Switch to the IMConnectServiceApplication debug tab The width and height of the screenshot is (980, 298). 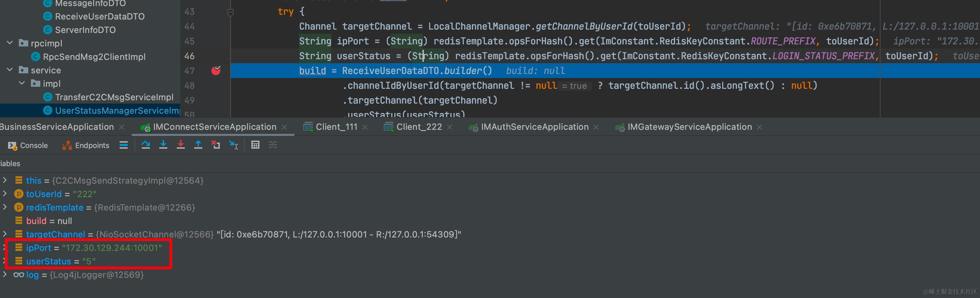[x=214, y=127]
